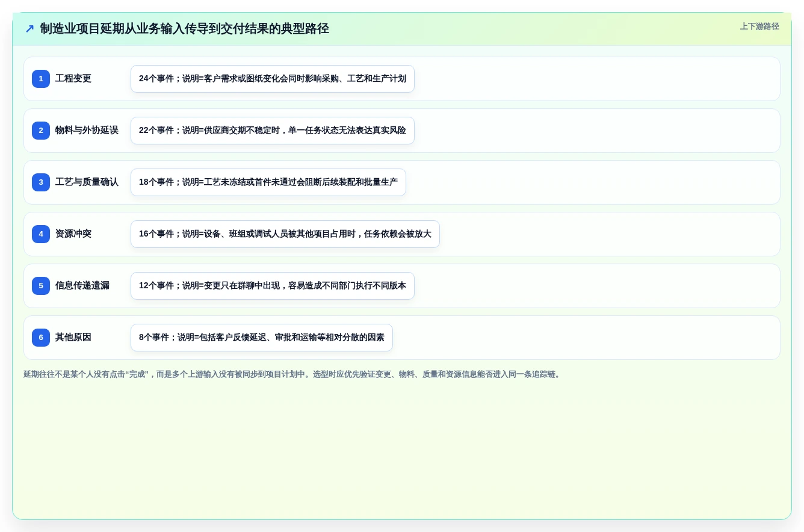Viewport: 804px width, 532px height.
Task: Click number badge 1 for 工程变更
Action: [41, 79]
